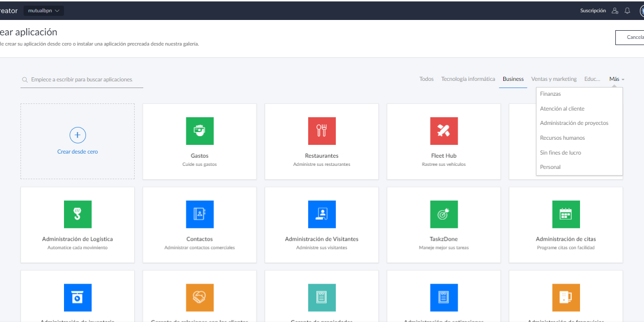The height and width of the screenshot is (322, 644).
Task: Switch to the Ventas y marketing tab
Action: (553, 79)
